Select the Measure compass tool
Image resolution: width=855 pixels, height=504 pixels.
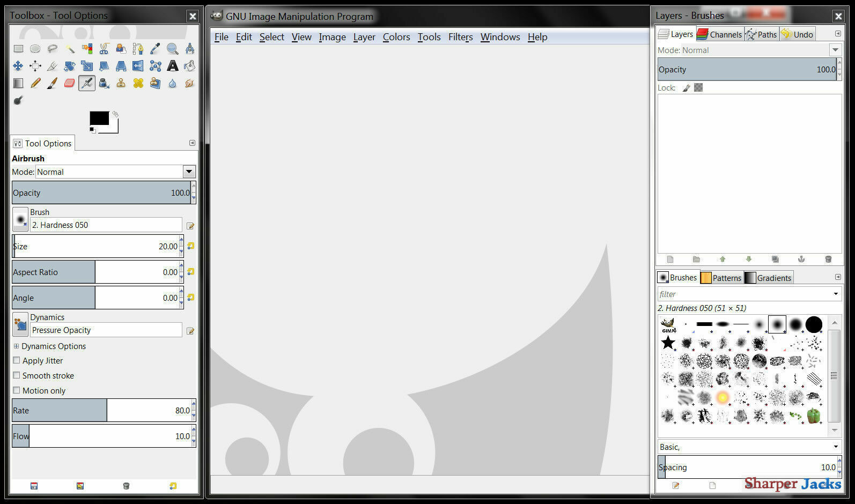(x=189, y=49)
